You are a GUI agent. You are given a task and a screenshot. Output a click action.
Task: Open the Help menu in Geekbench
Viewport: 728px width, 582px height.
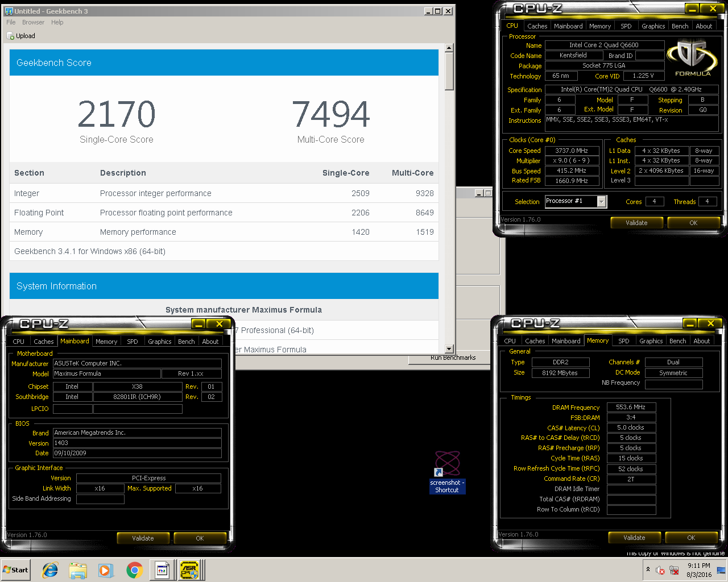coord(57,22)
